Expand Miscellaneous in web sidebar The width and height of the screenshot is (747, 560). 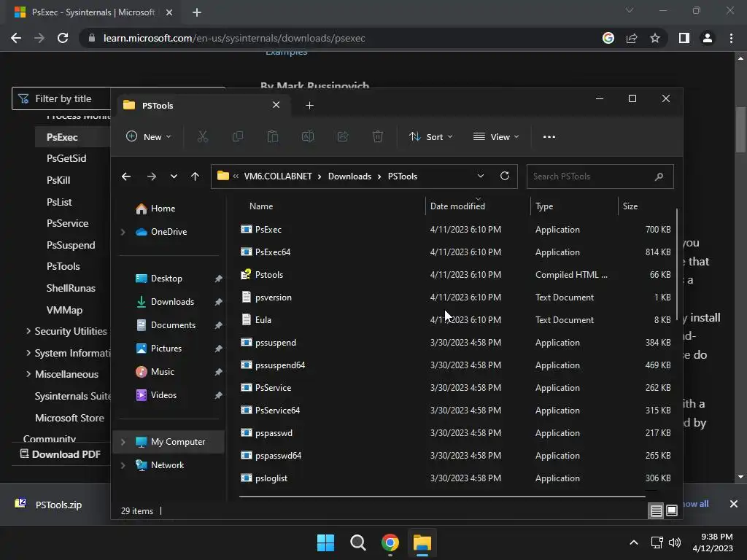tap(28, 374)
